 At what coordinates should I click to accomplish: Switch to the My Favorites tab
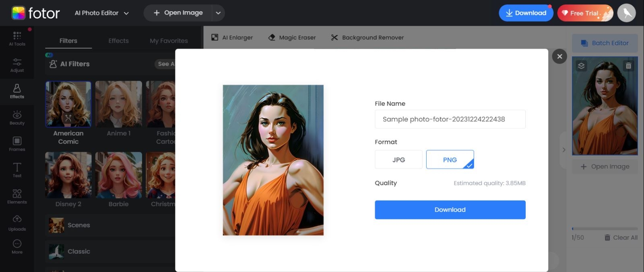click(x=169, y=41)
